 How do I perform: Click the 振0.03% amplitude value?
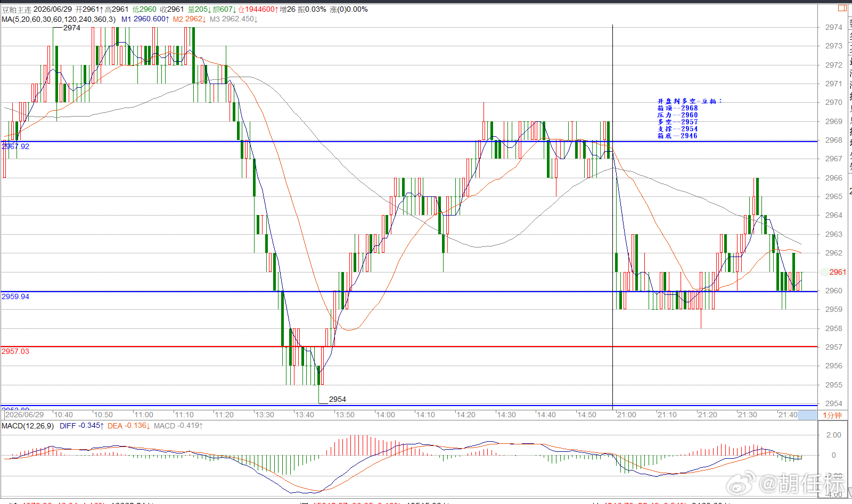312,10
